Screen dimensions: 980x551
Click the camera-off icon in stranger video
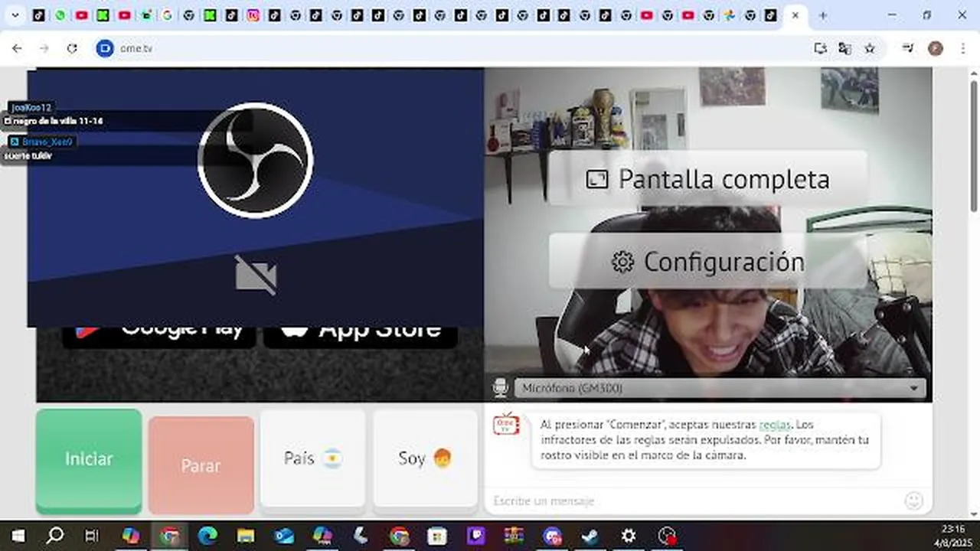tap(256, 275)
